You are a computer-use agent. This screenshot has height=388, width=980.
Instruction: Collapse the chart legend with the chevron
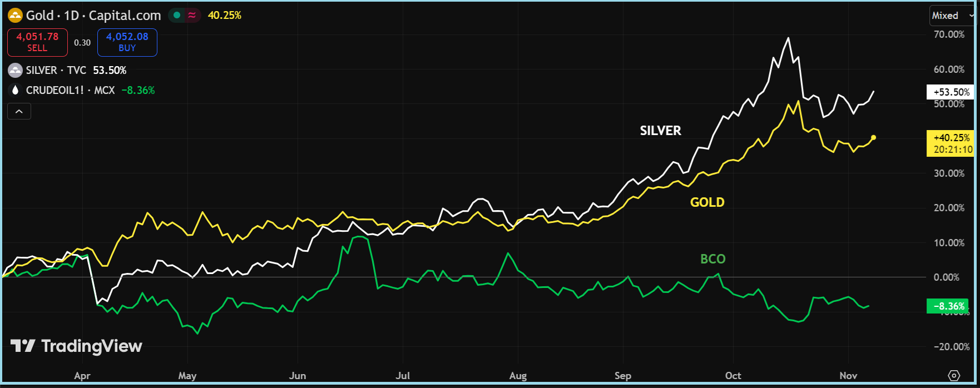click(x=19, y=112)
